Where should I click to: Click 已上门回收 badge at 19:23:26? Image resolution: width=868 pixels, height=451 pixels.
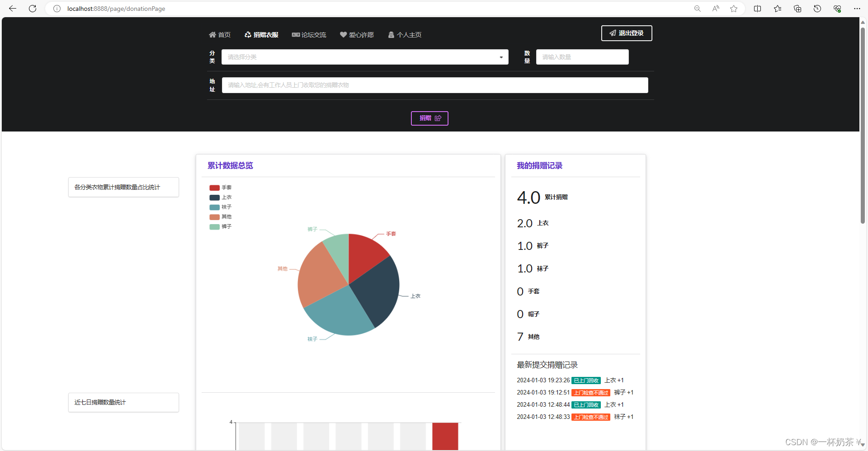(586, 381)
